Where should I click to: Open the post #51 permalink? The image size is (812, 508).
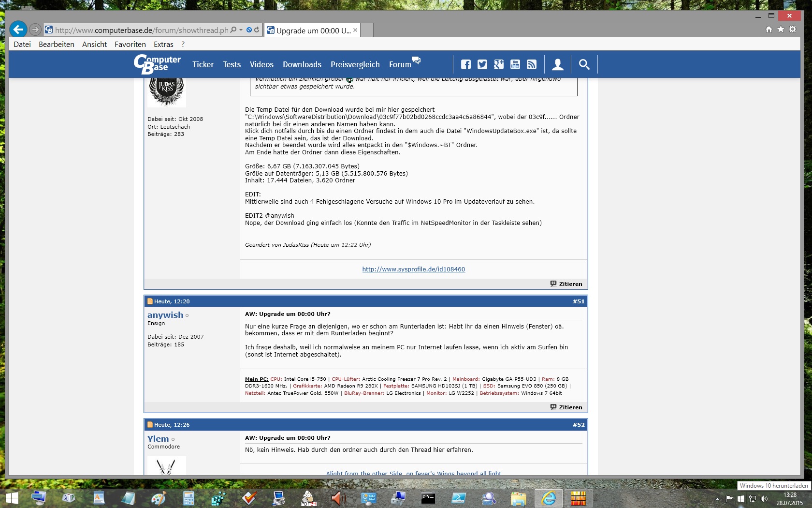coord(579,301)
